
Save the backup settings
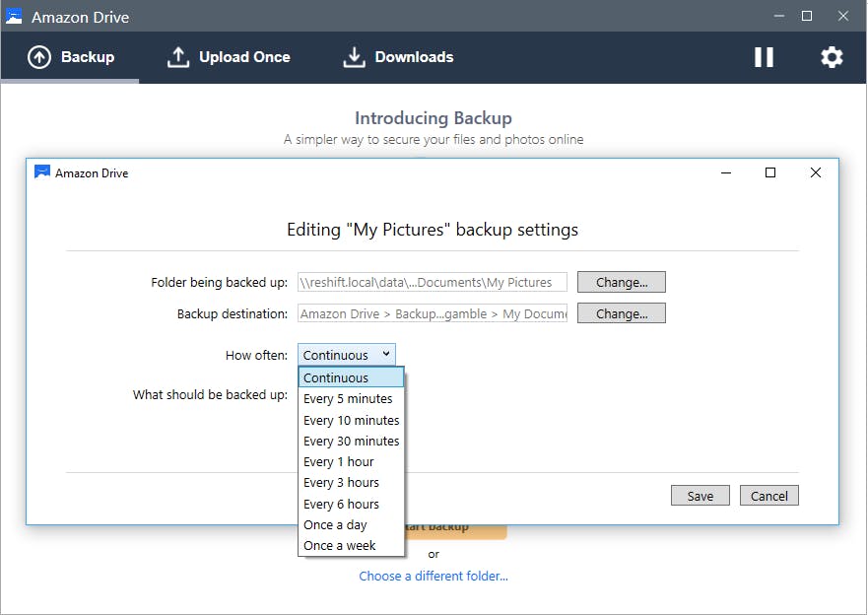click(701, 496)
